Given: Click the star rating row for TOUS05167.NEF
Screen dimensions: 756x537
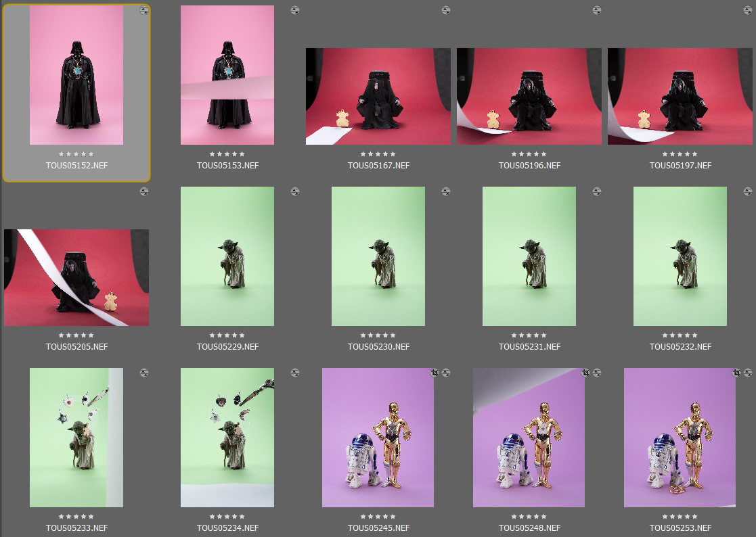Looking at the screenshot, I should (378, 154).
